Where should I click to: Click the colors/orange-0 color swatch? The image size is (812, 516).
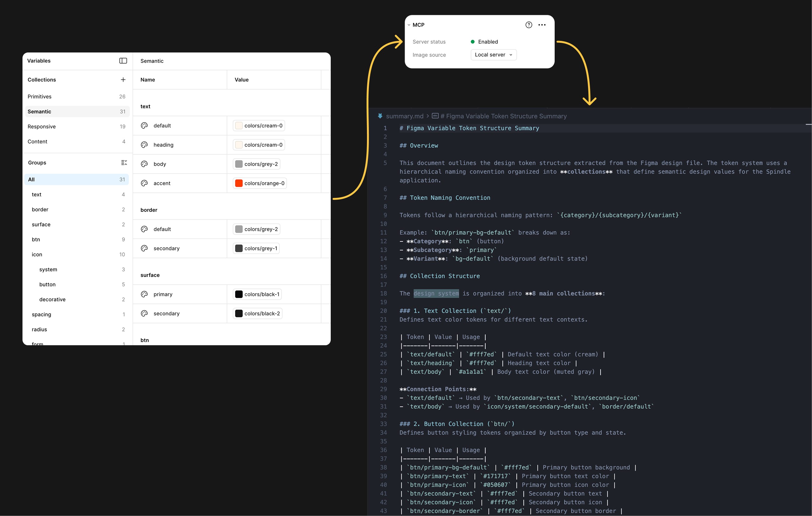point(239,183)
